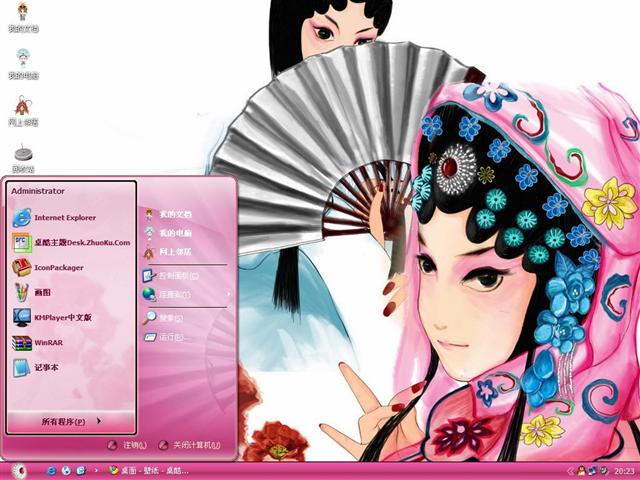The image size is (640, 480).
Task: Switch to the 桌面 - 壁纸 taskbar window
Action: [149, 471]
